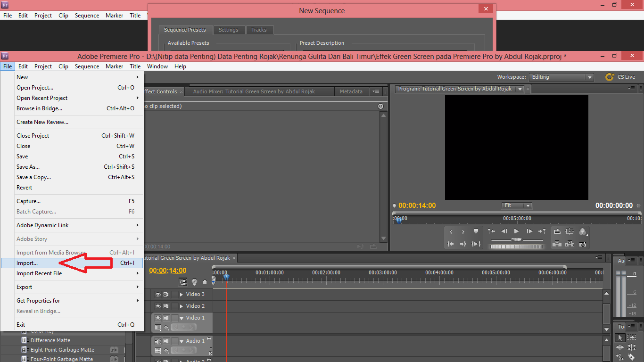This screenshot has height=362, width=644.
Task: Step back one frame
Action: [504, 231]
